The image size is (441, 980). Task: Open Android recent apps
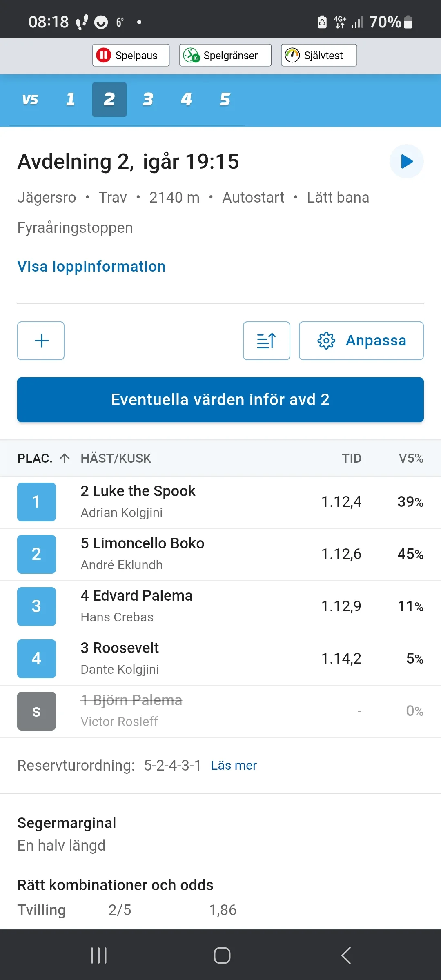click(99, 955)
